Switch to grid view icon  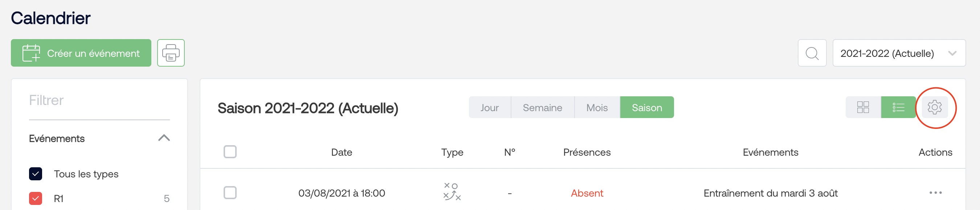(863, 108)
